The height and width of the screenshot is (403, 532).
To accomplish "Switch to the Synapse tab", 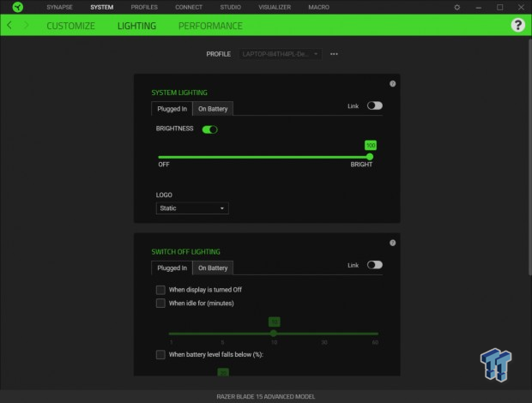I will point(59,7).
